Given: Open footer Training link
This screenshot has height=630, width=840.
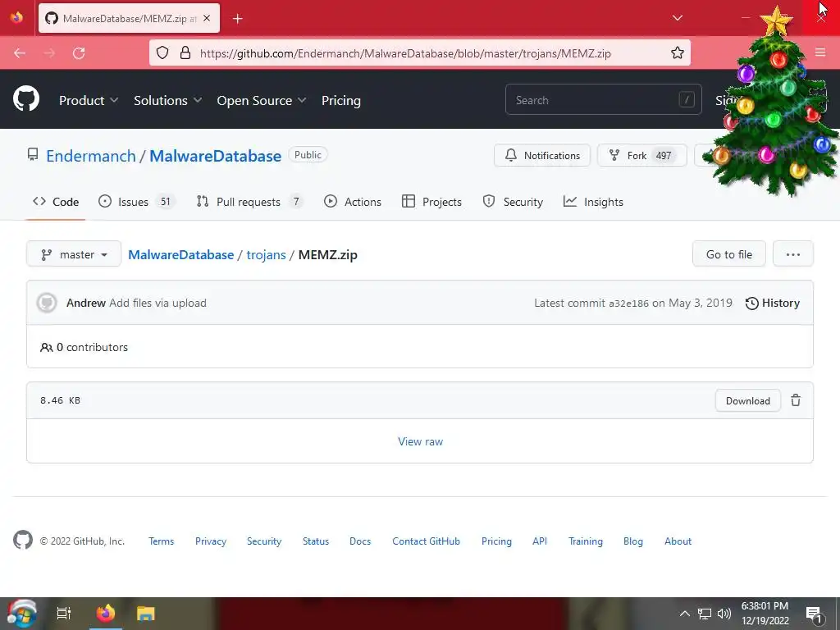Looking at the screenshot, I should pos(586,541).
